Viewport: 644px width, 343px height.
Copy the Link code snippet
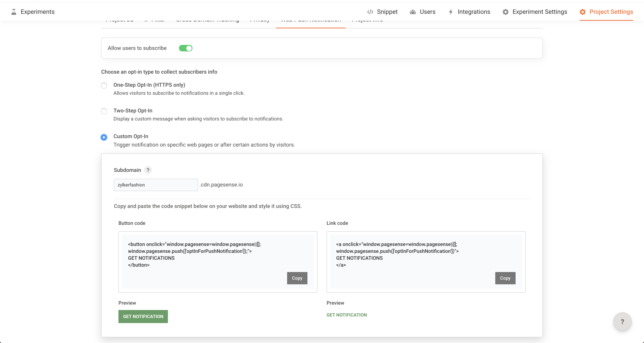point(505,278)
